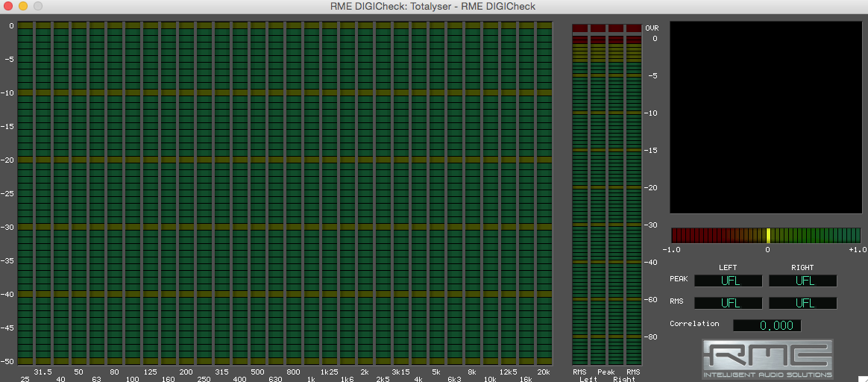Viewport: 868px width, 382px height.
Task: Click the PEAK LEFT readout showing UFL
Action: click(x=728, y=281)
